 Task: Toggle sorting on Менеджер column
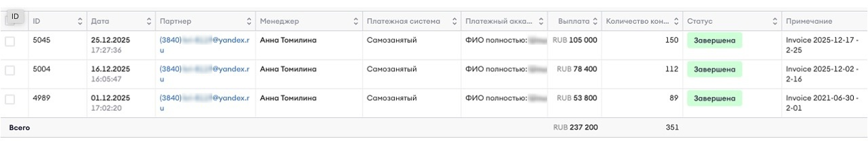[356, 21]
